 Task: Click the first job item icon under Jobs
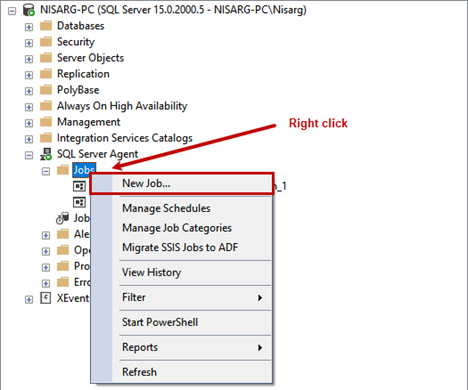pos(79,186)
